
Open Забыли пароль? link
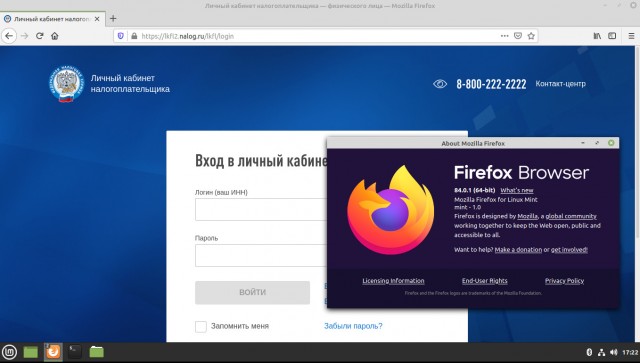point(353,326)
